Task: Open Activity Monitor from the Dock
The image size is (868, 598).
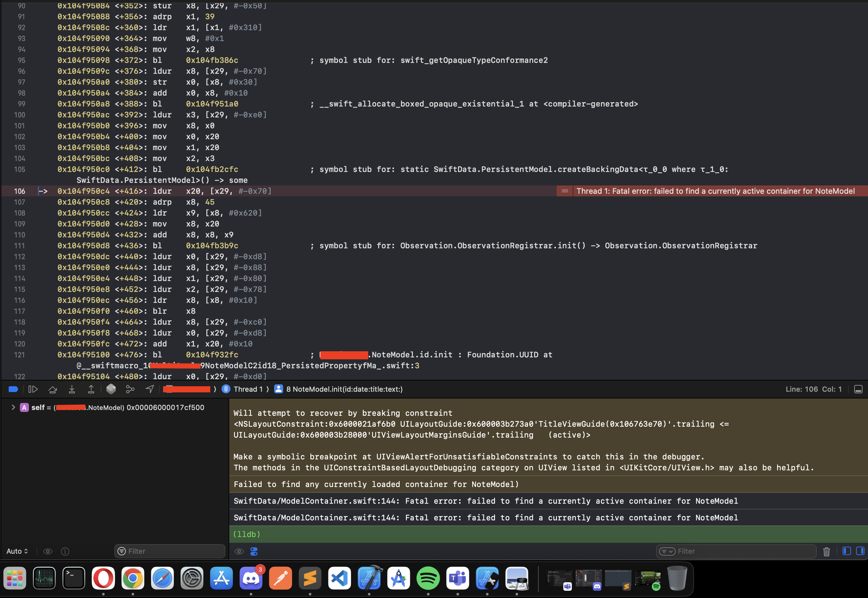Action: tap(44, 578)
